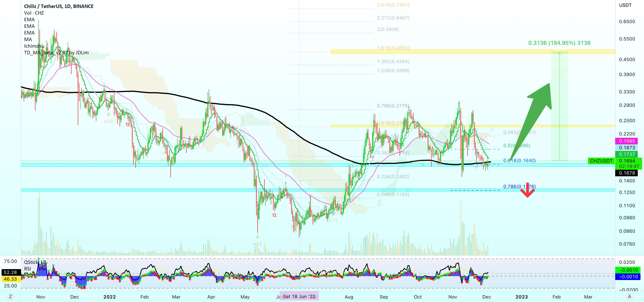Click the 1.236(0.3899) Fibonacci level label
Screen dimensions: 644x302
coord(393,70)
